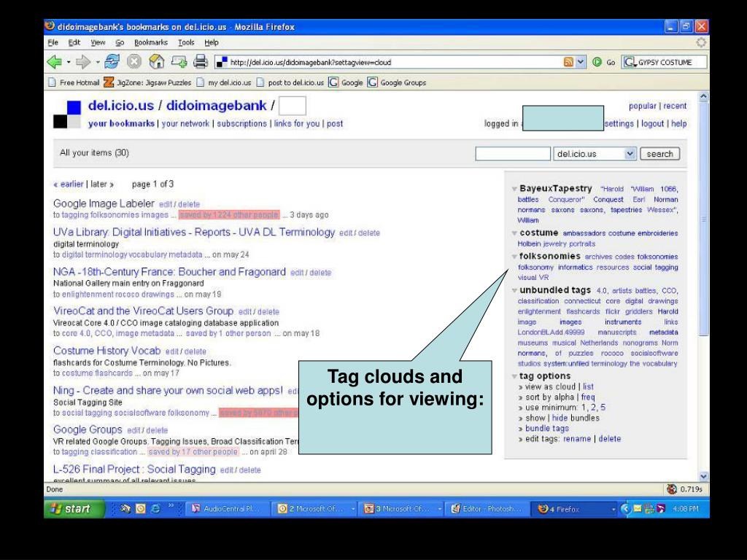
Task: Open the address bar history dropdown
Action: click(x=581, y=62)
